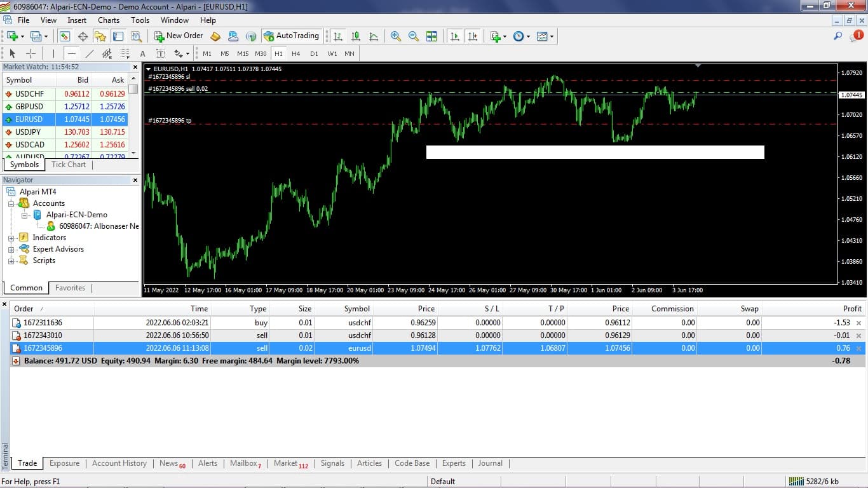Open the Profiles icon
This screenshot has height=488, width=868.
click(x=36, y=36)
